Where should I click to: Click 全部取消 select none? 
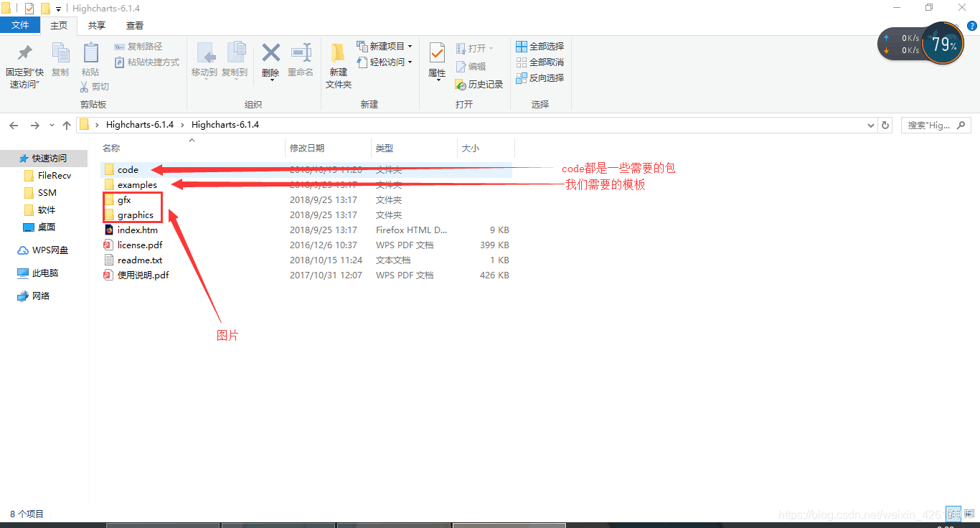tap(540, 62)
